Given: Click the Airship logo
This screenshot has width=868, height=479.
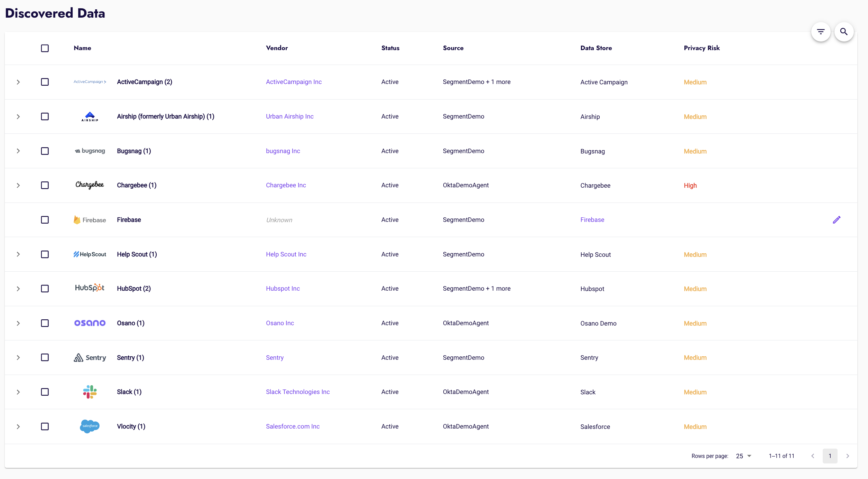Looking at the screenshot, I should (90, 116).
